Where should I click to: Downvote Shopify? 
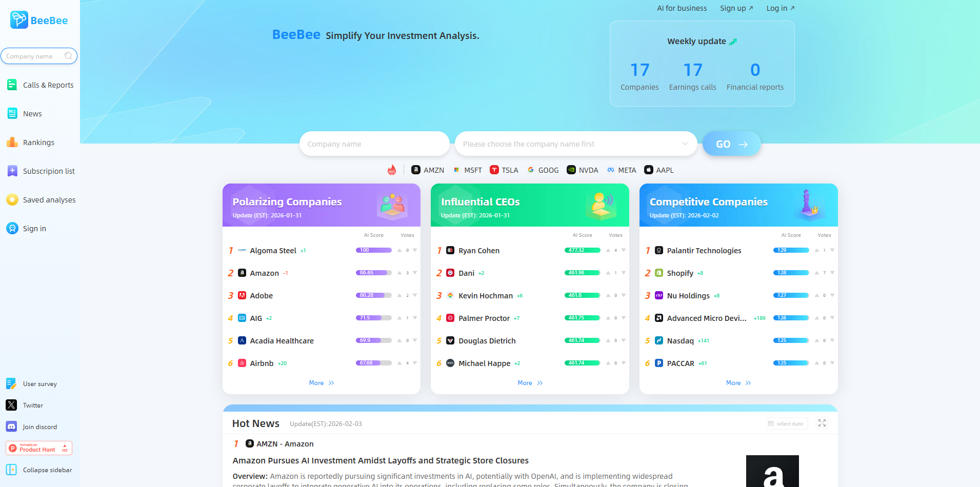click(x=832, y=273)
